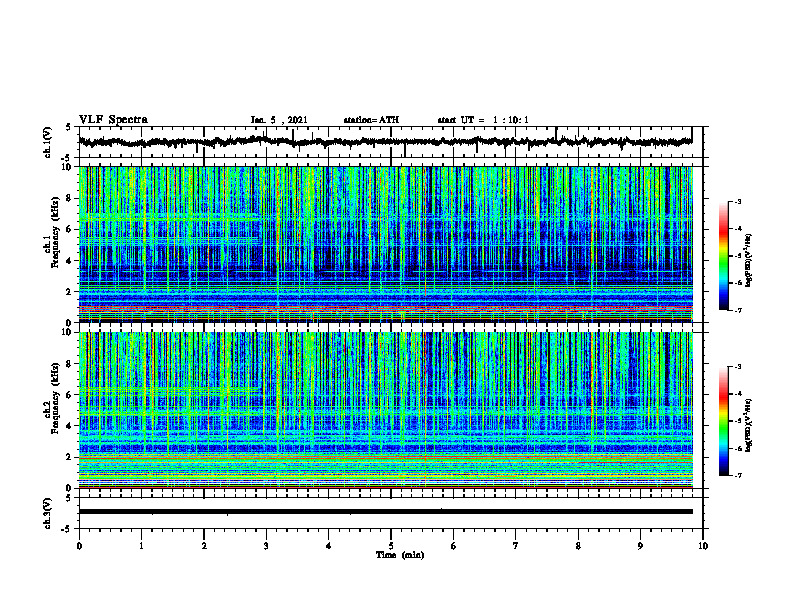Click the "ch.3(V)" axis label
Image resolution: width=792 pixels, height=612 pixels.
(x=48, y=513)
